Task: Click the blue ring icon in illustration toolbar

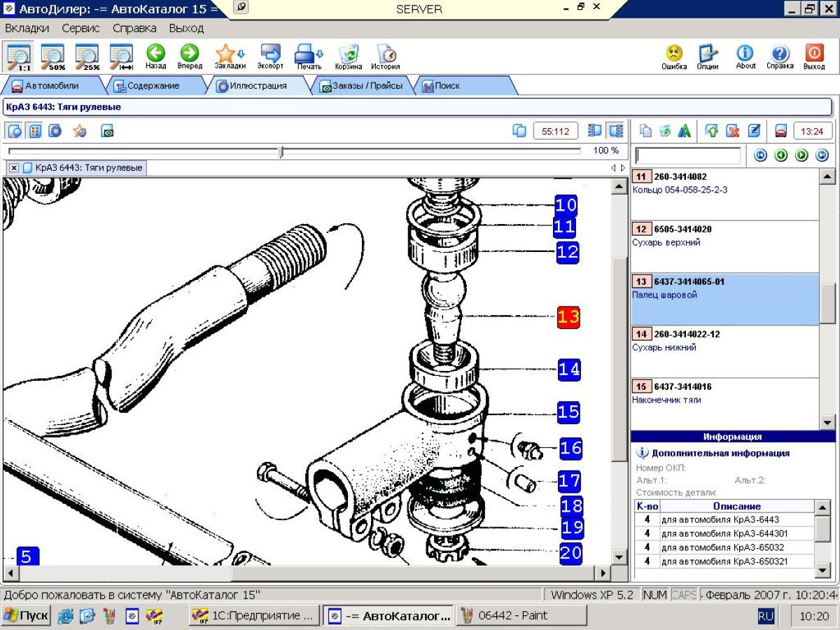Action: click(x=55, y=131)
